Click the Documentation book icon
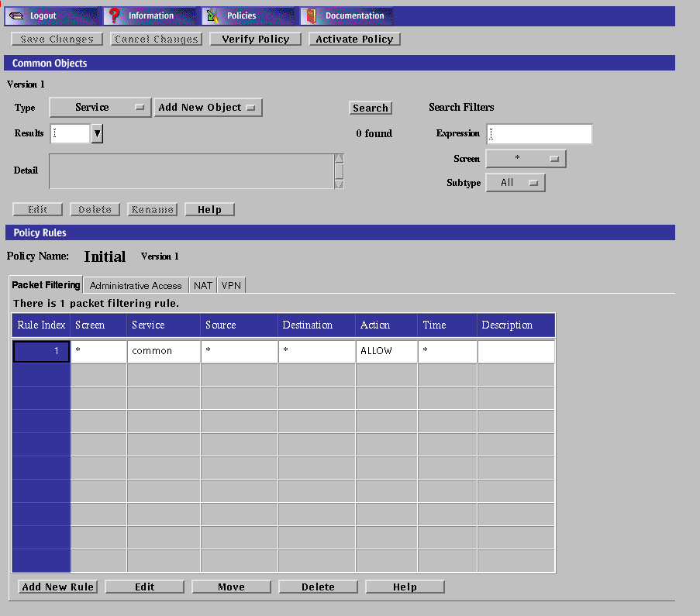This screenshot has height=616, width=700. [x=311, y=16]
